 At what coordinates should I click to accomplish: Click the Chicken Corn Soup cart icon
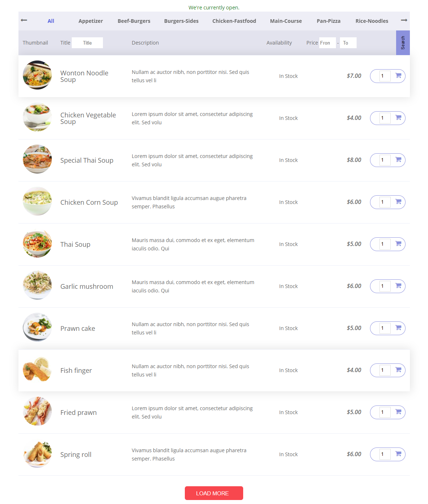tap(398, 202)
